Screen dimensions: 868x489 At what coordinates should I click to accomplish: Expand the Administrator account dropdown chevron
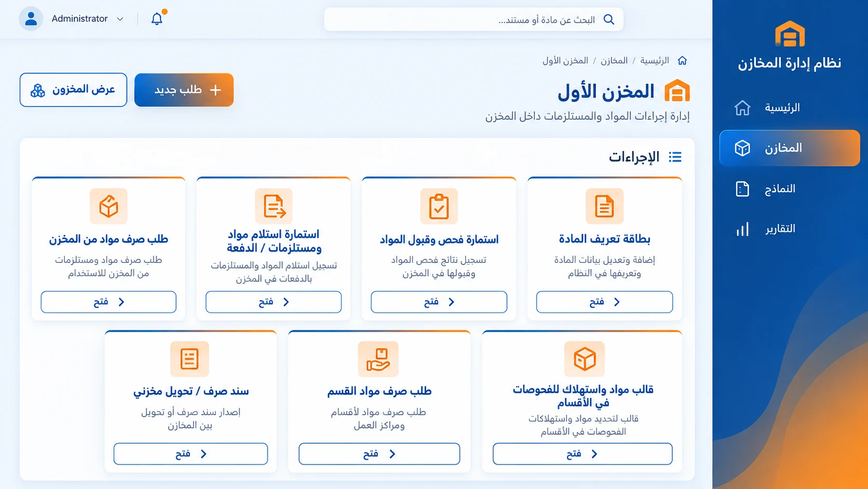pos(120,19)
